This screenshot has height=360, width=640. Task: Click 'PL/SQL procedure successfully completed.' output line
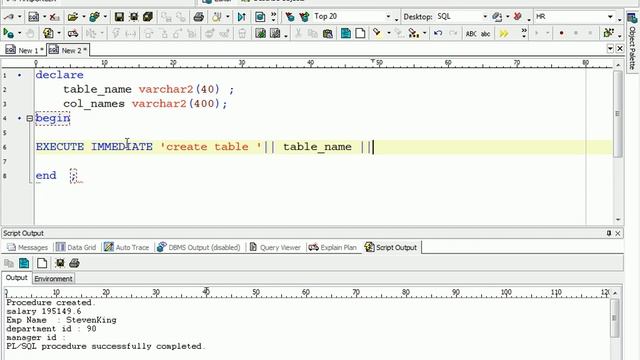point(106,346)
